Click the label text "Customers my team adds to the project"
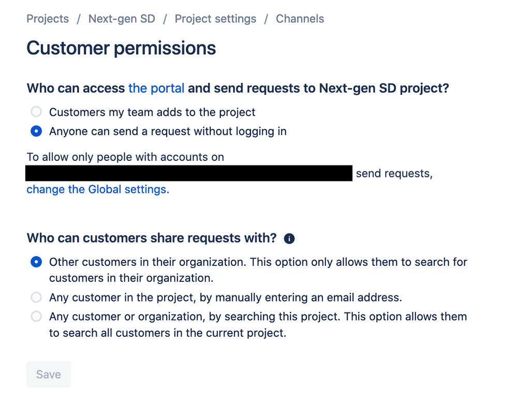 152,112
